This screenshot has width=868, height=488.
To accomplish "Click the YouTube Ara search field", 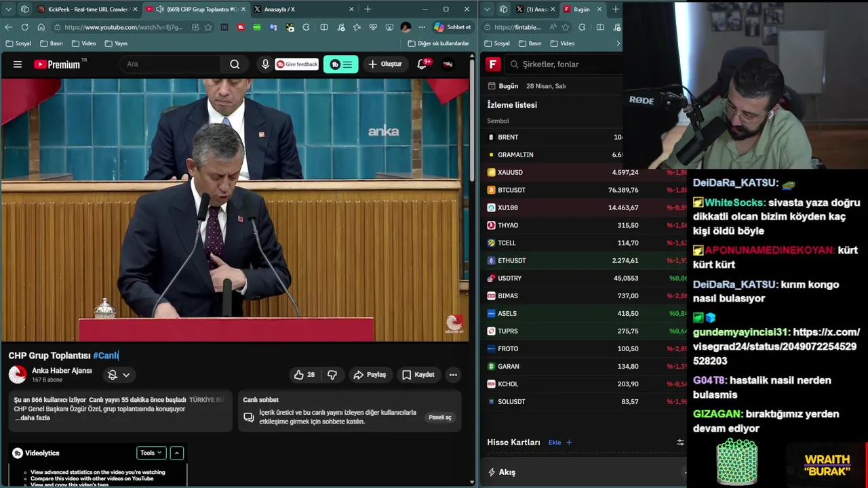I will click(170, 64).
